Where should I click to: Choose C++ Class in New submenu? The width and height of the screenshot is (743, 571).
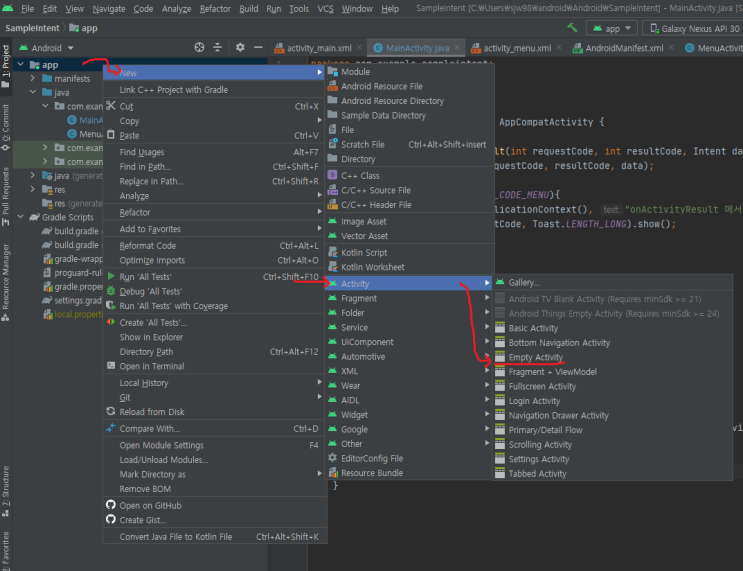pos(409,175)
